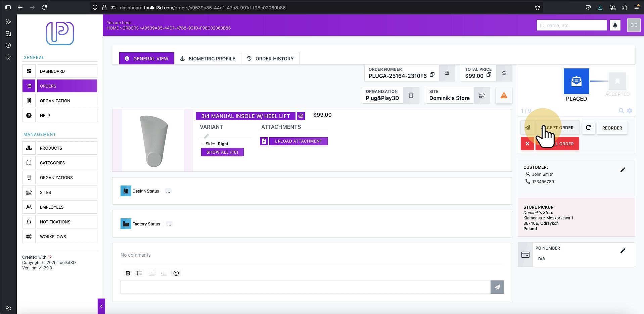Click the ID, name search field

572,25
